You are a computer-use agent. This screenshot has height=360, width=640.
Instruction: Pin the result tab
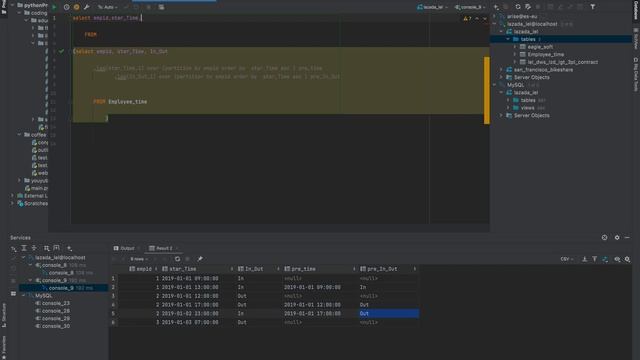click(200, 259)
